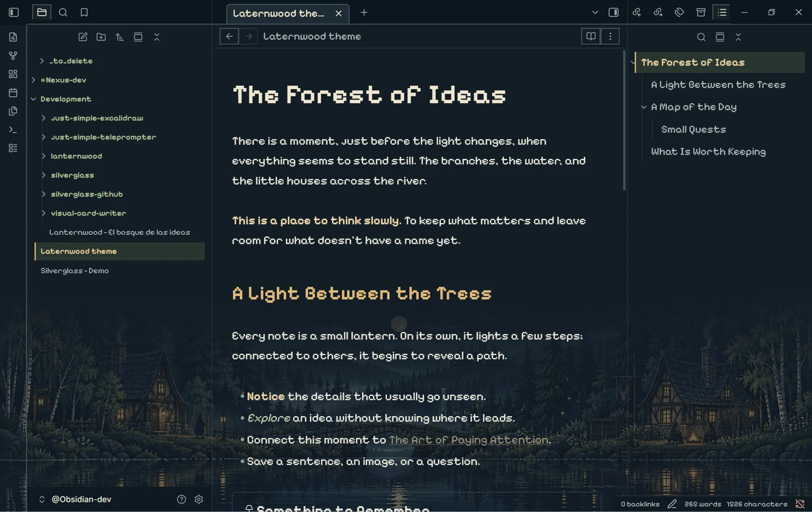The height and width of the screenshot is (512, 812).
Task: Jump to A Light Between the Trees heading
Action: coord(718,85)
